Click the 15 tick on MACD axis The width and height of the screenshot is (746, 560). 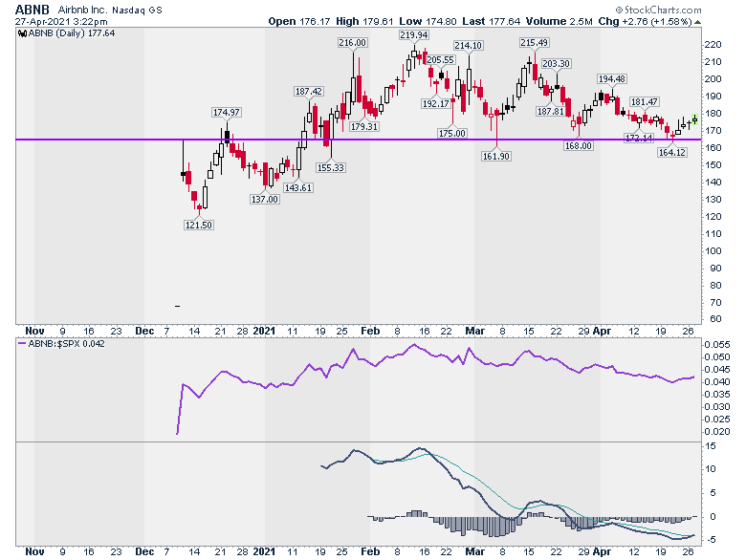pyautogui.click(x=711, y=446)
